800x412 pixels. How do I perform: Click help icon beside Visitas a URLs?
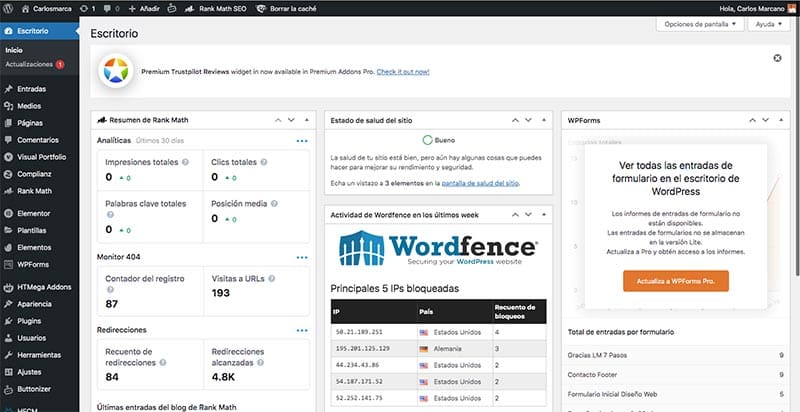[271, 278]
